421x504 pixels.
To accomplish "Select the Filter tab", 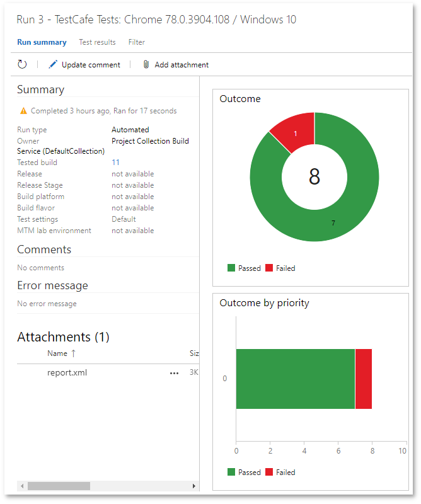I will 136,42.
